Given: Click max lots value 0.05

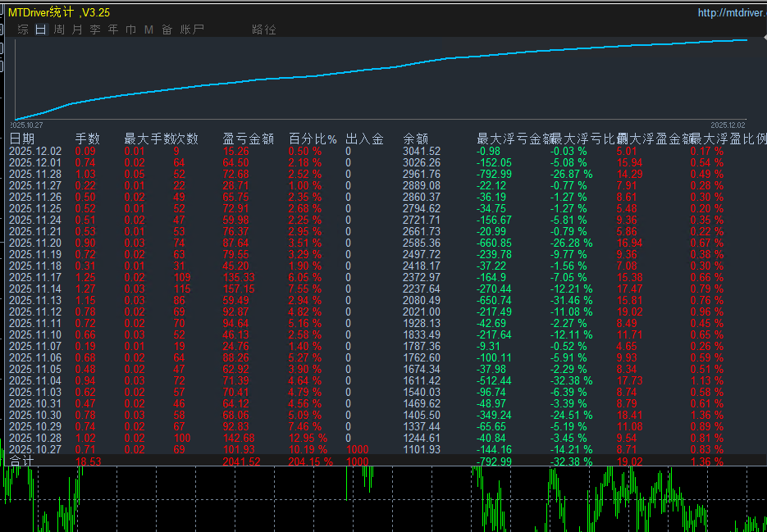Looking at the screenshot, I should [135, 174].
